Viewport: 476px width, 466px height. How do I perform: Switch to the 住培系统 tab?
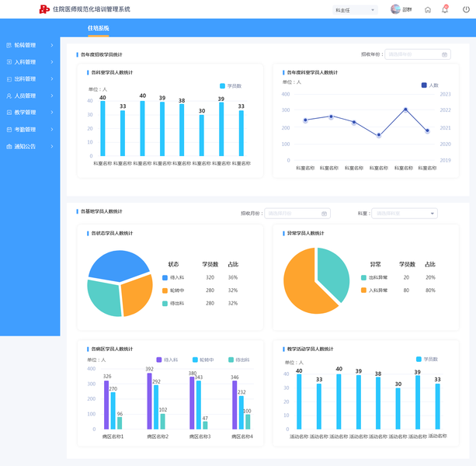[x=99, y=28]
